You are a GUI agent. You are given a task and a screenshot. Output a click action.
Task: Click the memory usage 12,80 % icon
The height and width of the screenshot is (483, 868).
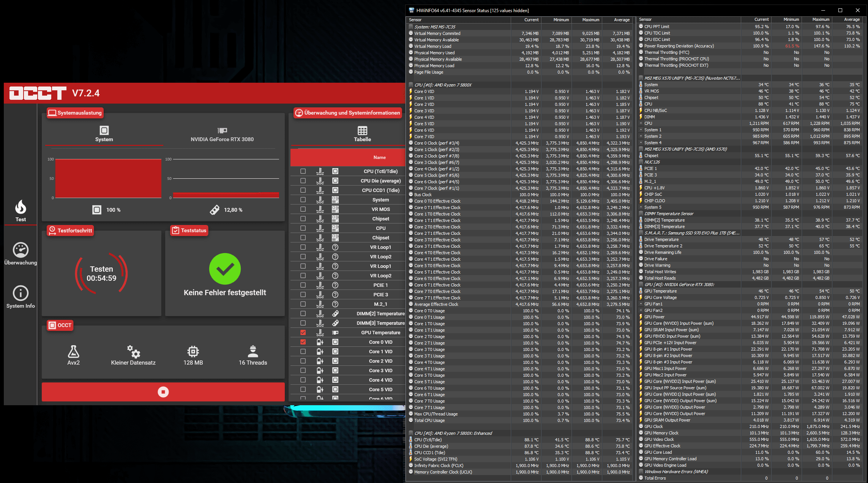(x=215, y=210)
